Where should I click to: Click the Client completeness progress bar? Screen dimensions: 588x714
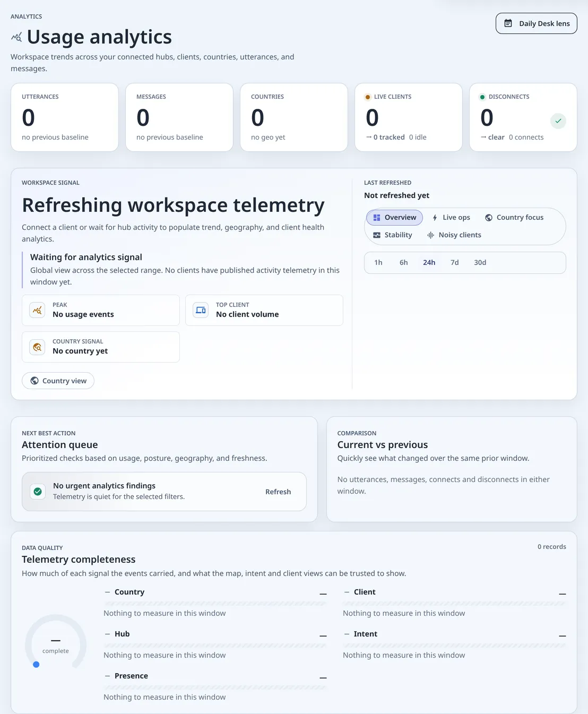point(454,604)
